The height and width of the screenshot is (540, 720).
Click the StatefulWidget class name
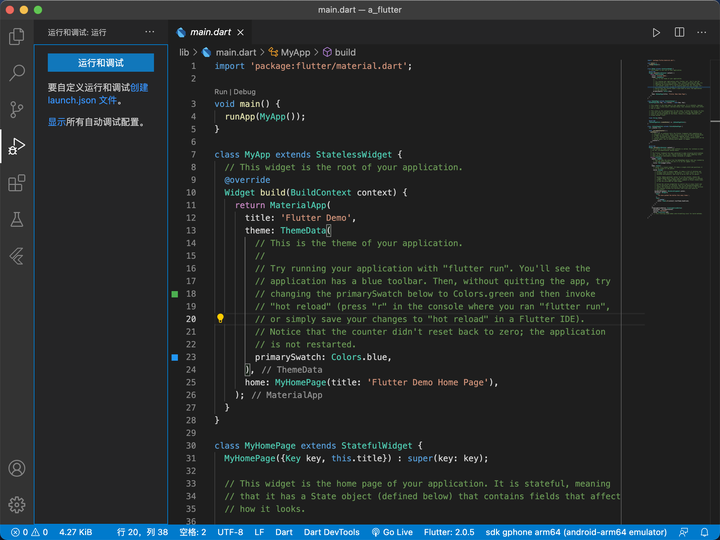click(x=377, y=445)
